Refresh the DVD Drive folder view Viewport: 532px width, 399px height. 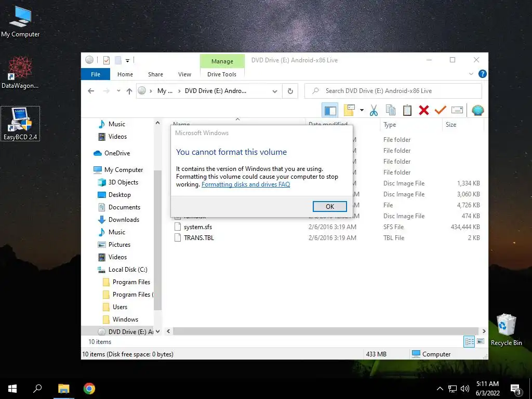pos(290,91)
